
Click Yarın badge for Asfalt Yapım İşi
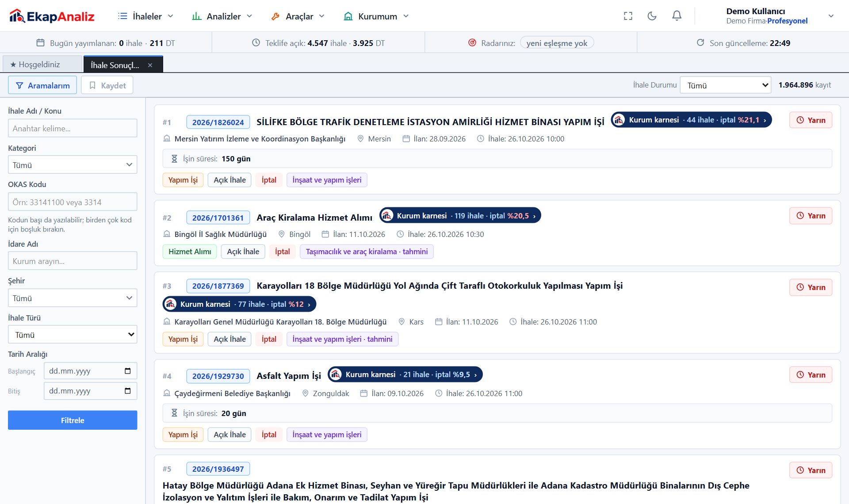click(x=811, y=375)
